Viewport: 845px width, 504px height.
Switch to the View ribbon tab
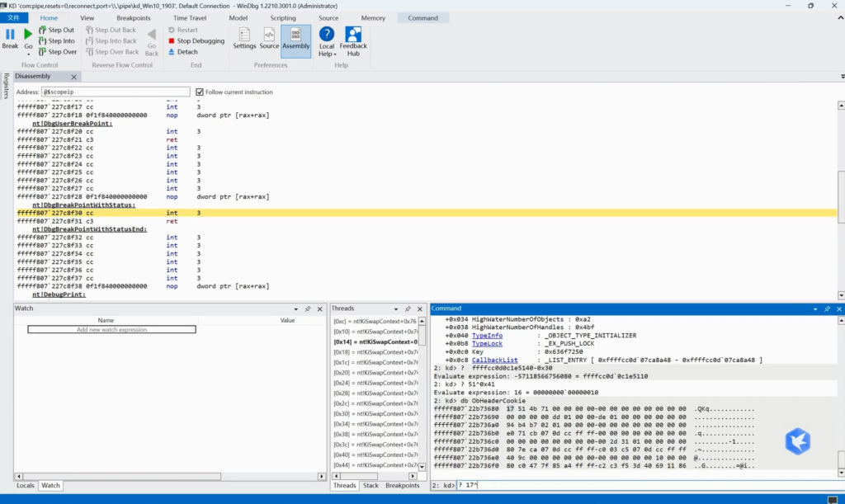point(87,18)
